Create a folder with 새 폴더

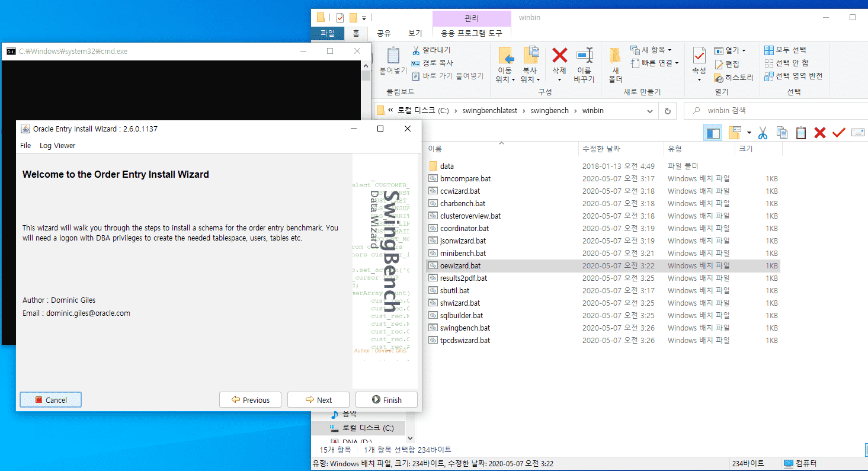615,65
